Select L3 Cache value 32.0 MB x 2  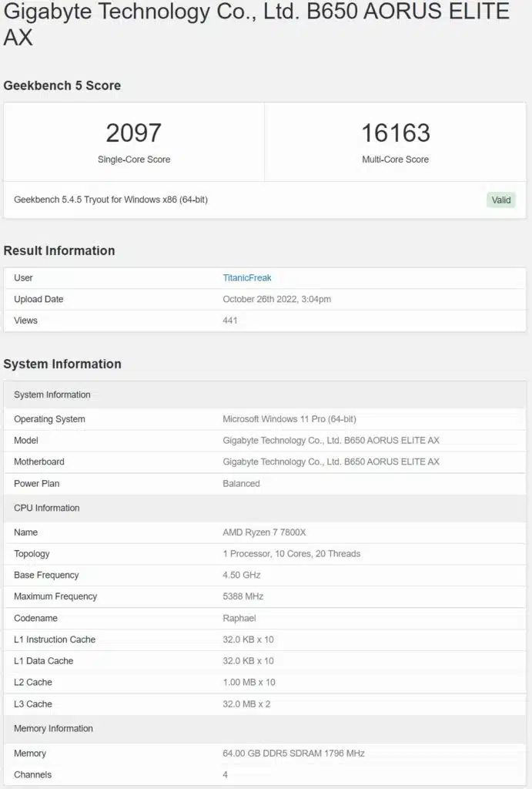point(246,704)
